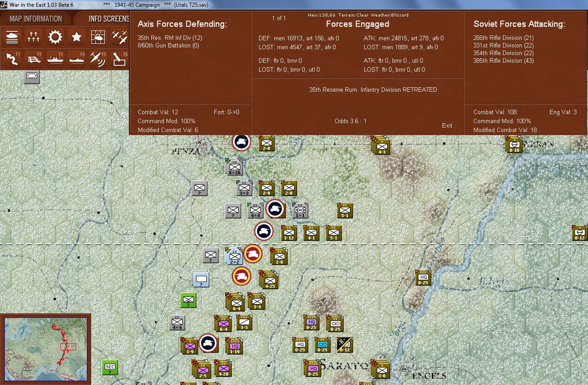Image resolution: width=588 pixels, height=385 pixels.
Task: Click '266th Rifle Division (21)' attacker entry
Action: 503,38
